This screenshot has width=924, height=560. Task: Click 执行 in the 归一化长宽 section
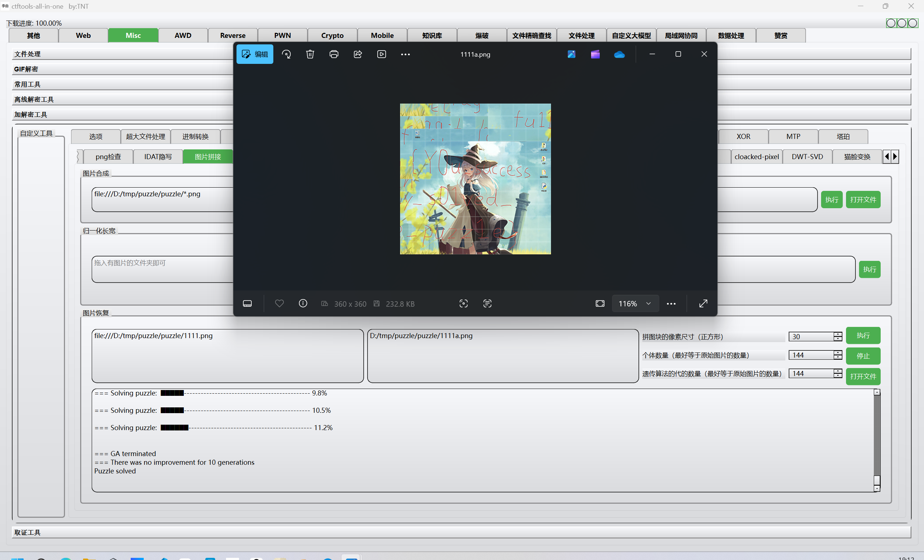(x=869, y=269)
